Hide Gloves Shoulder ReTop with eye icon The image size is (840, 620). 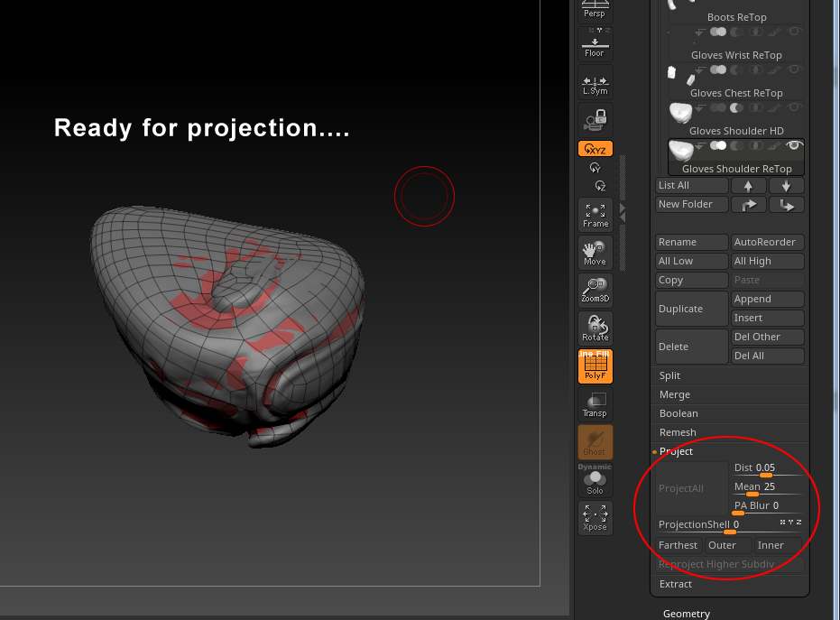pyautogui.click(x=794, y=145)
